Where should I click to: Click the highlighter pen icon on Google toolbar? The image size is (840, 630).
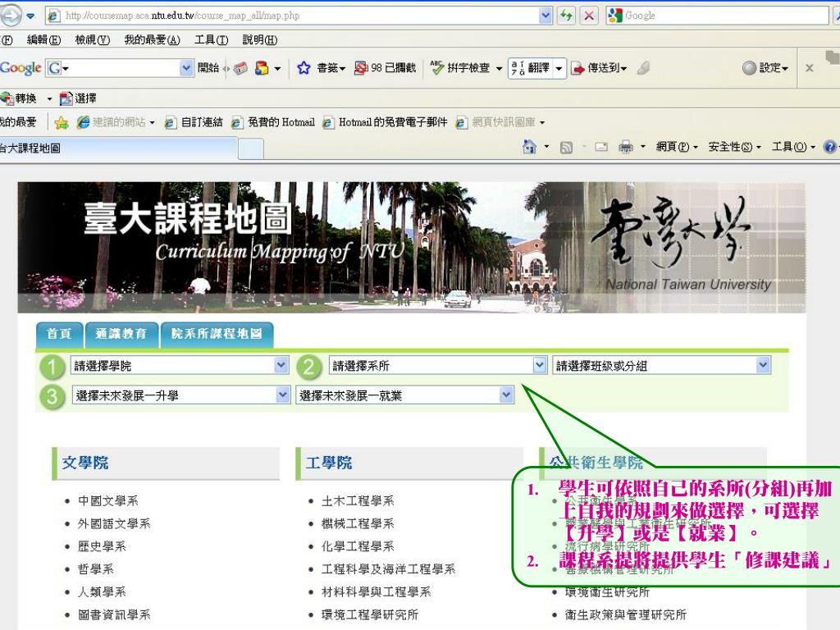click(643, 68)
